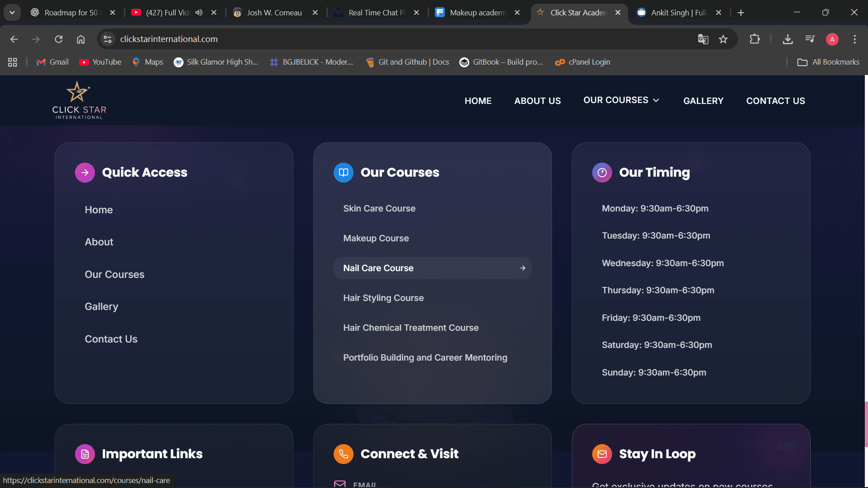868x488 pixels.
Task: Bookmark this page with the star icon
Action: [723, 39]
